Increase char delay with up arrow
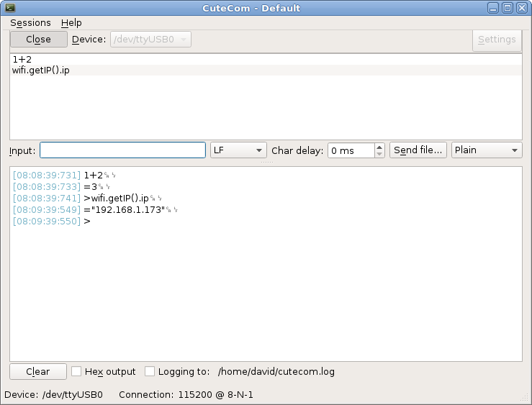This screenshot has height=405, width=532. (379, 147)
